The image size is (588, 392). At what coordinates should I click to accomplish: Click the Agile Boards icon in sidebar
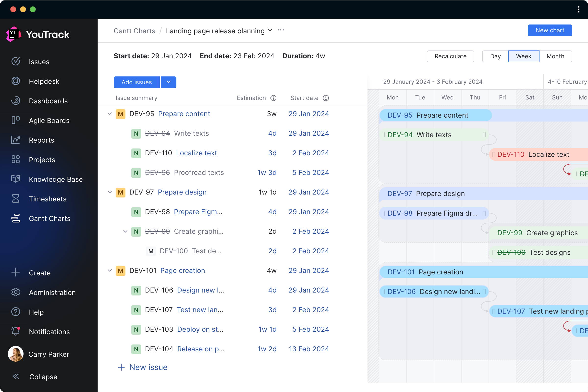click(16, 120)
